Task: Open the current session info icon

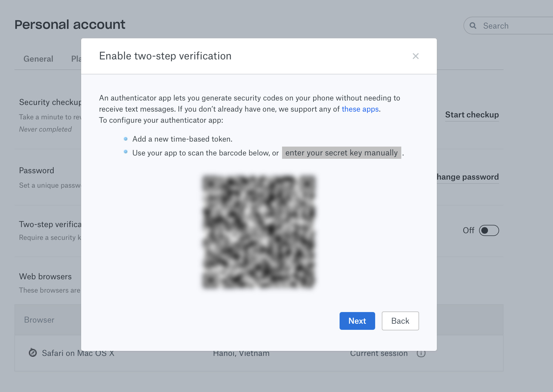Action: tap(421, 353)
